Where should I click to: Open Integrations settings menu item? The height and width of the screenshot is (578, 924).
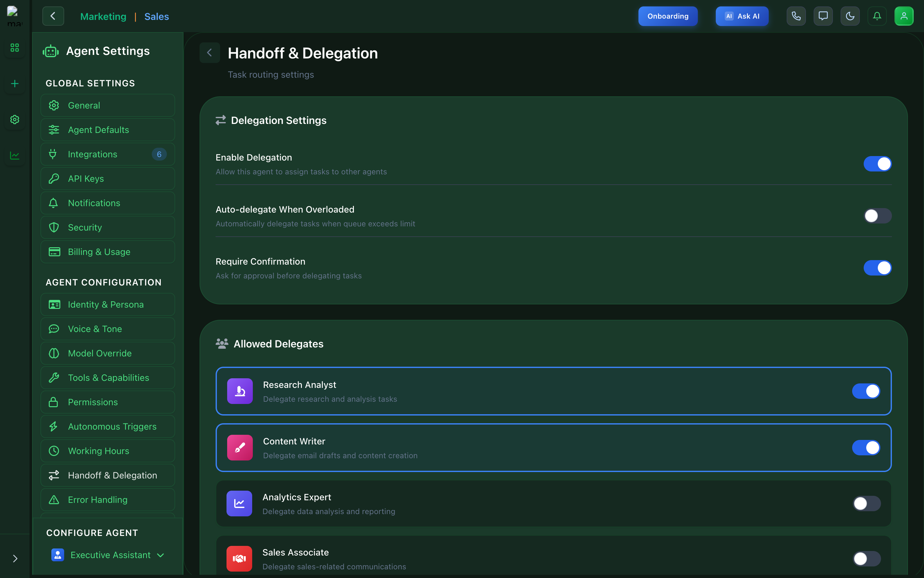coord(108,154)
